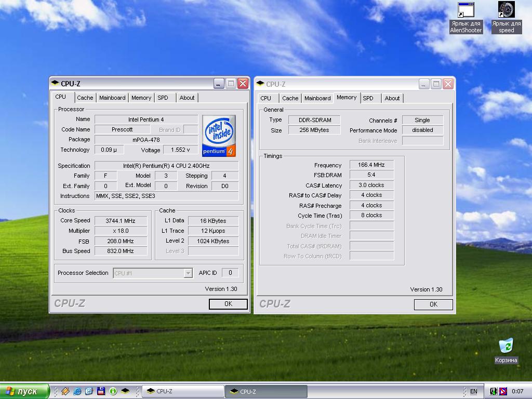532x399 pixels.
Task: Open Mainboard tab in the CPU-Z window showing Timings
Action: point(317,98)
